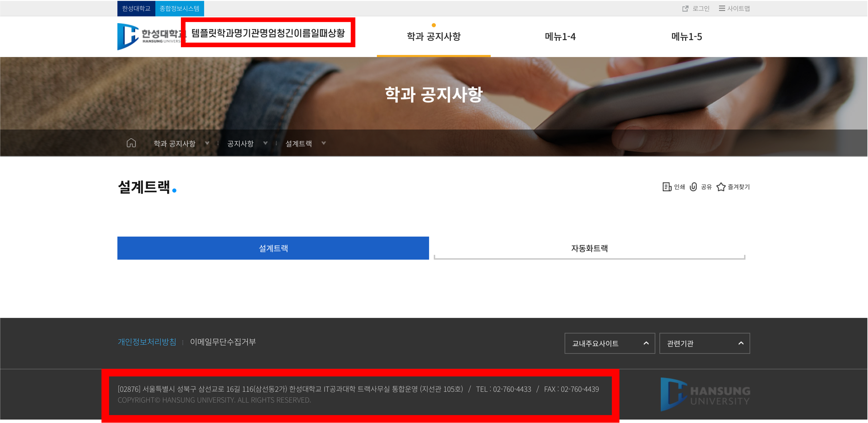Click the 종합정보시스템 top bar button
The height and width of the screenshot is (423, 868).
pos(179,8)
